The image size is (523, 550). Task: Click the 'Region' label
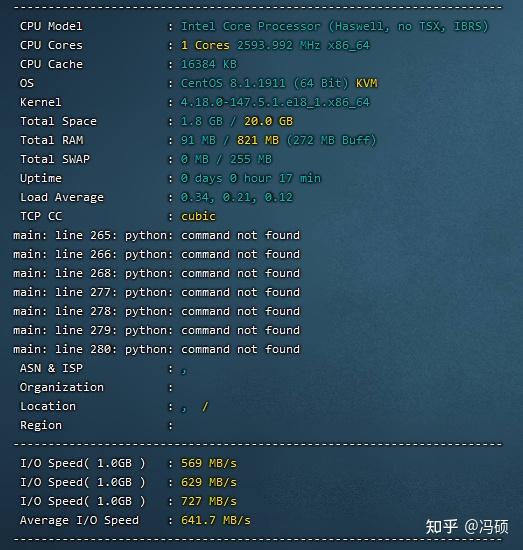click(x=41, y=425)
